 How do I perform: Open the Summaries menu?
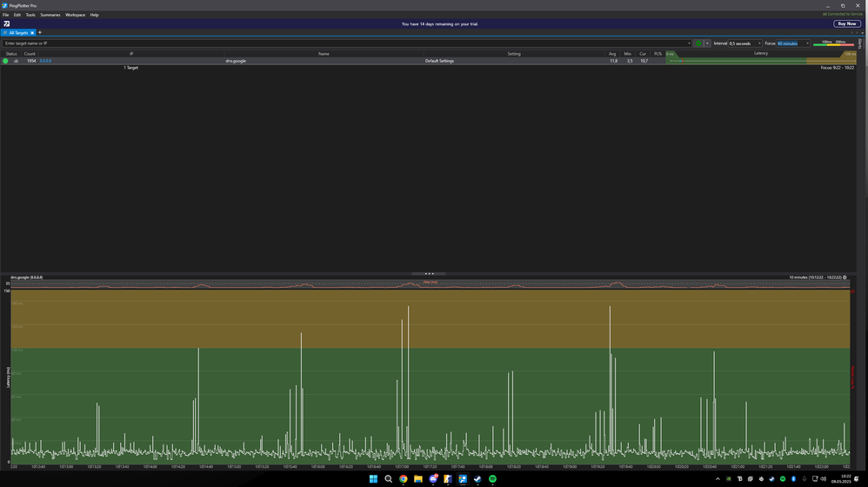point(50,15)
